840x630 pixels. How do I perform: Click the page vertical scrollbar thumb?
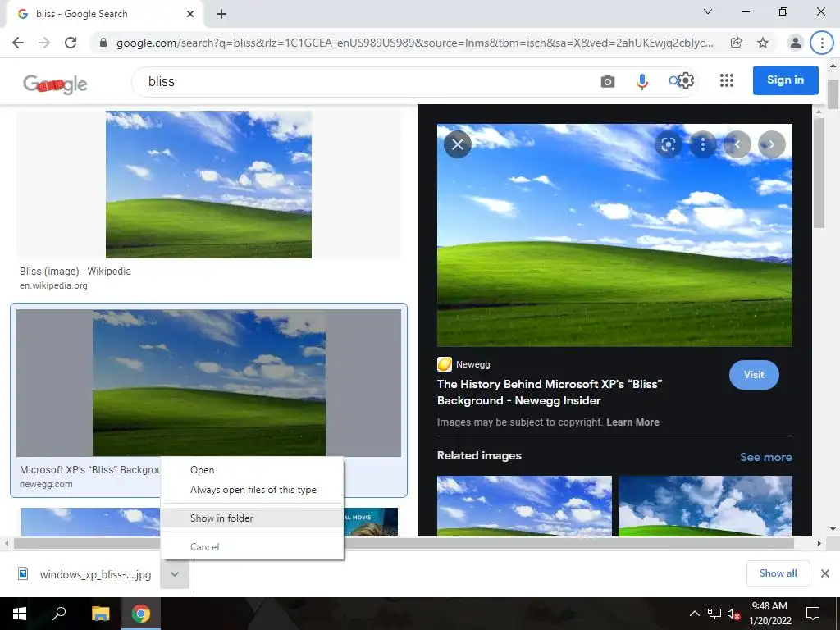pyautogui.click(x=833, y=94)
